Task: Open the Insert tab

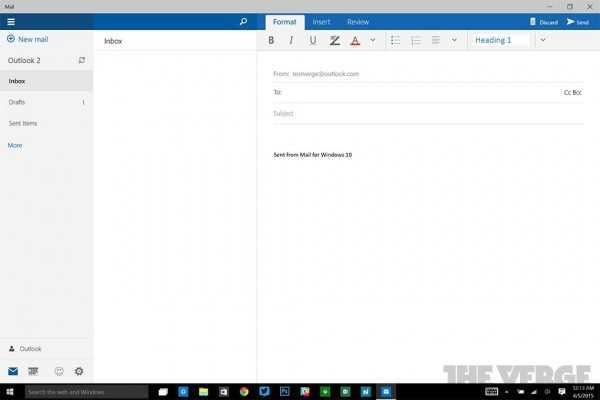Action: tap(321, 22)
